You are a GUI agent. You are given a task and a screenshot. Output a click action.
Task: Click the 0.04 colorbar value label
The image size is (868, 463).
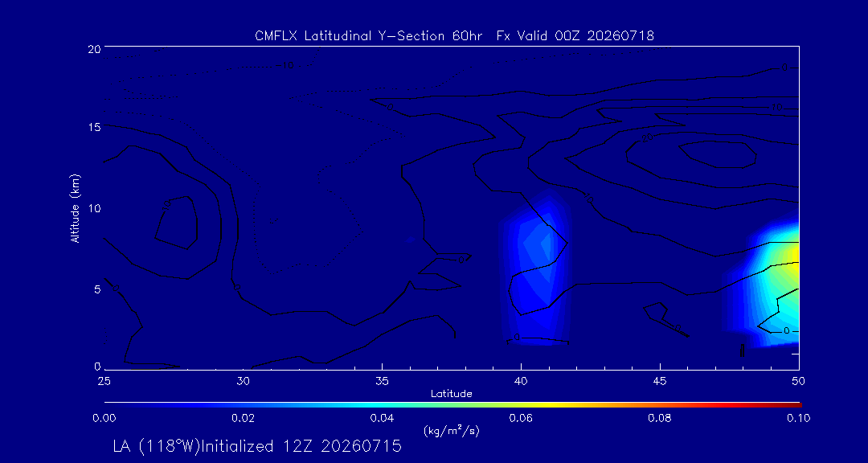[x=382, y=418]
